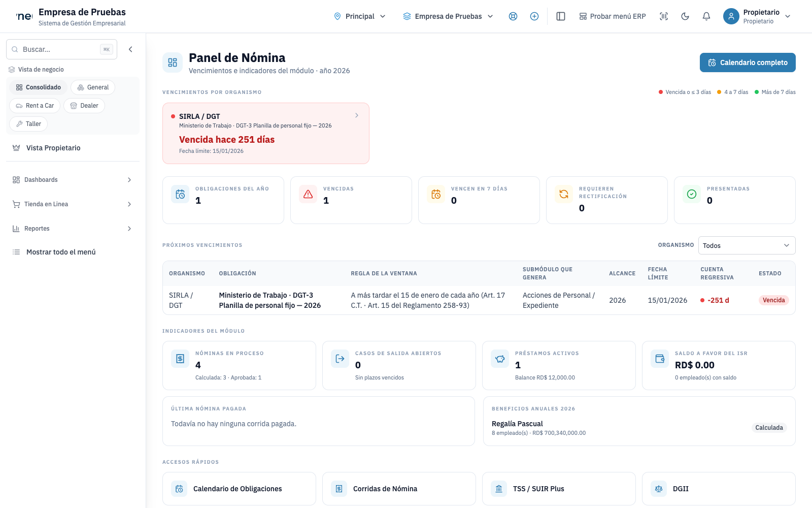Click the Nóminas en proceso icon
812x508 pixels.
pyautogui.click(x=180, y=359)
